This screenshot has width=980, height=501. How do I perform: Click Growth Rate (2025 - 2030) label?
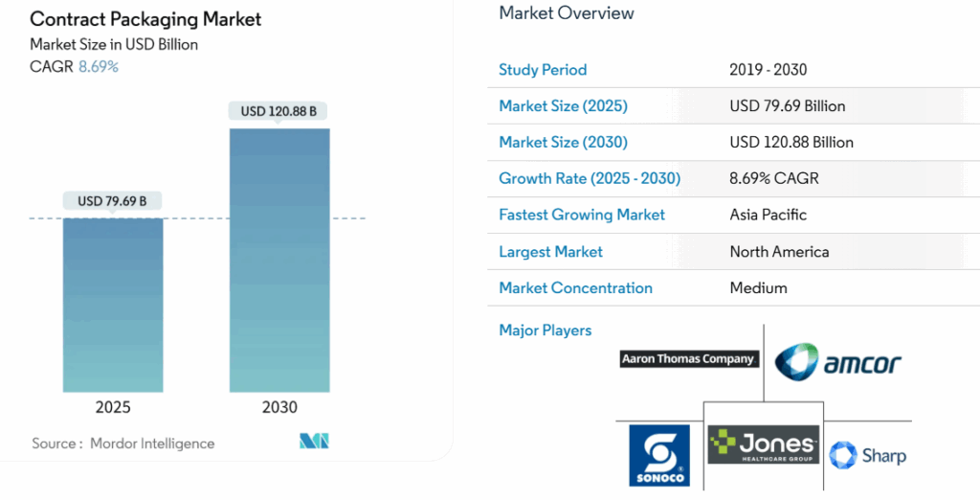click(x=590, y=178)
